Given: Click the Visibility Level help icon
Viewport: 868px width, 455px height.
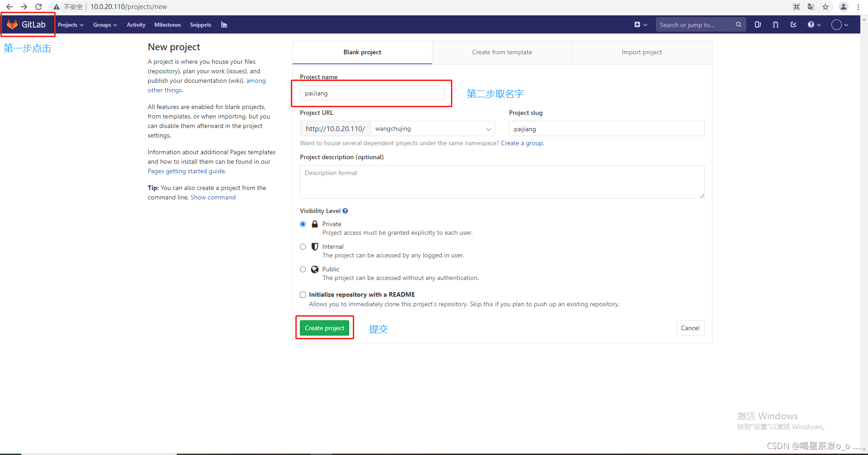Looking at the screenshot, I should (x=345, y=211).
